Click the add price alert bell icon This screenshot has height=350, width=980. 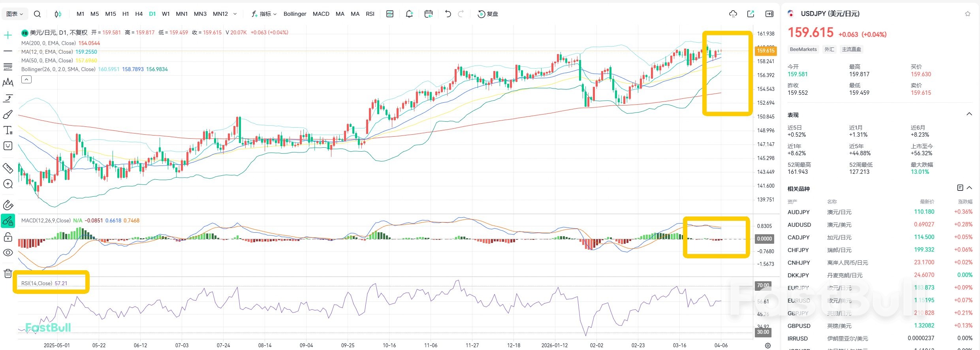pyautogui.click(x=409, y=14)
